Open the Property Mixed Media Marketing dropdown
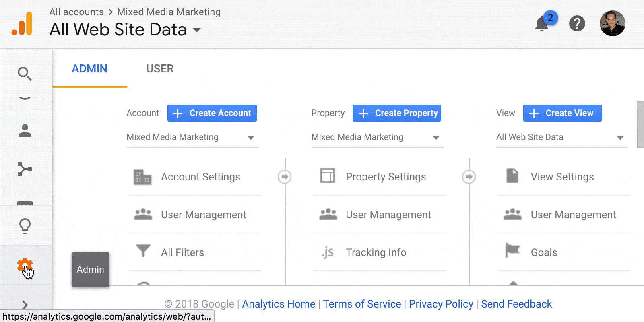Screen dimensions: 644x322 [377, 137]
